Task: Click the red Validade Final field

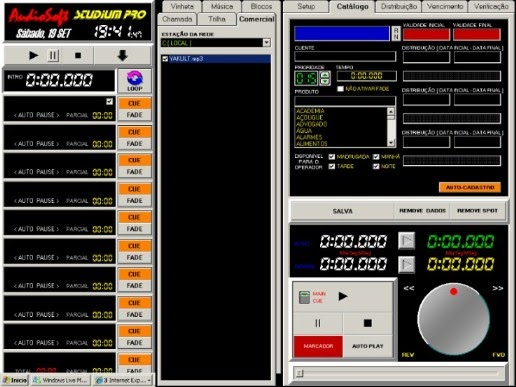Action: click(477, 34)
